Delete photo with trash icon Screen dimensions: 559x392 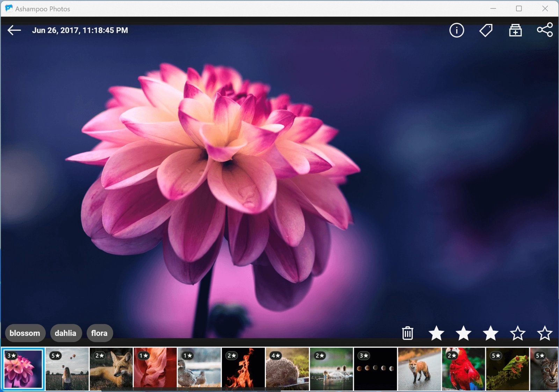pyautogui.click(x=407, y=333)
